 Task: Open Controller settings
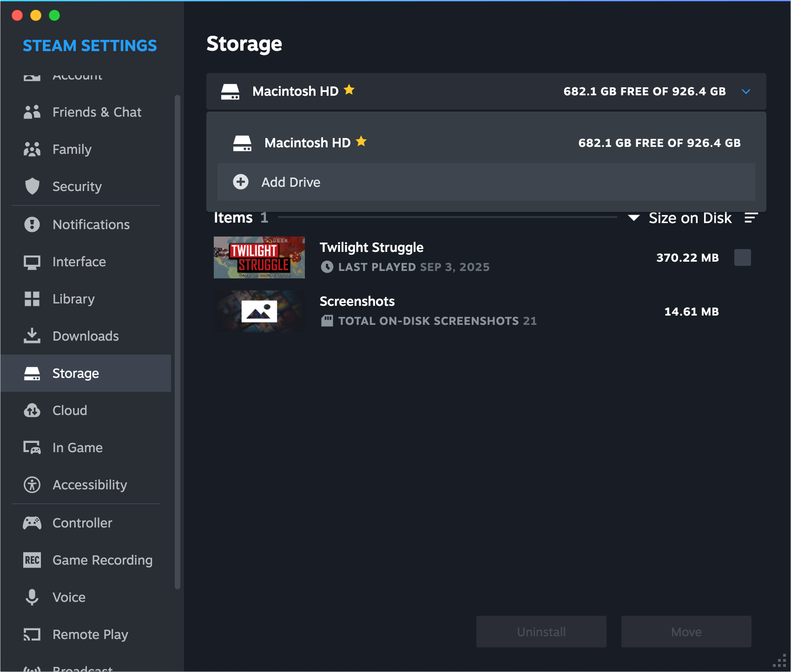click(86, 523)
